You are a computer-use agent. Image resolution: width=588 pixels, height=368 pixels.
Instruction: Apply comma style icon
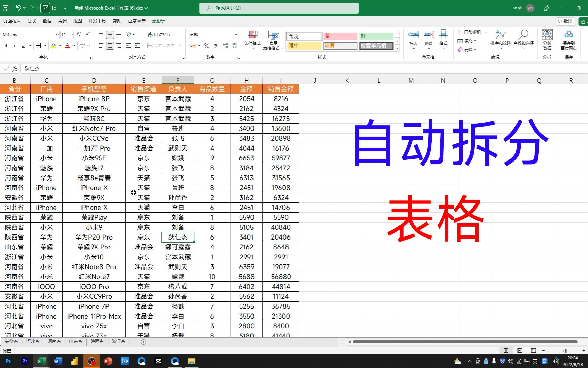click(215, 46)
